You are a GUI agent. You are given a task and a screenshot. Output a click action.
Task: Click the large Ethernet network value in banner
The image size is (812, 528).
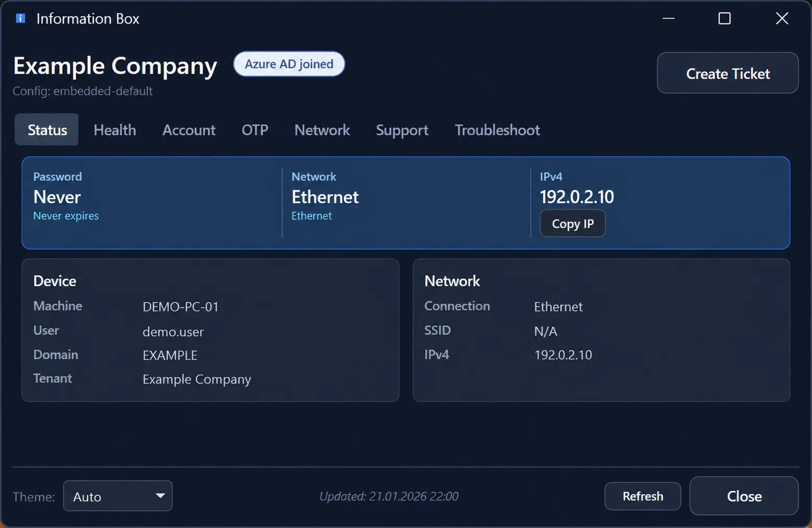coord(325,197)
